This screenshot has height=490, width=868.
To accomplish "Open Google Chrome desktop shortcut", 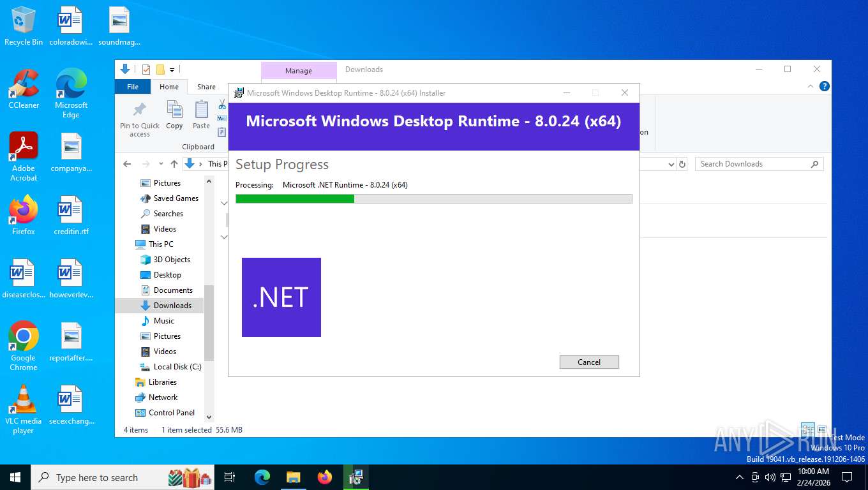I will 24,346.
